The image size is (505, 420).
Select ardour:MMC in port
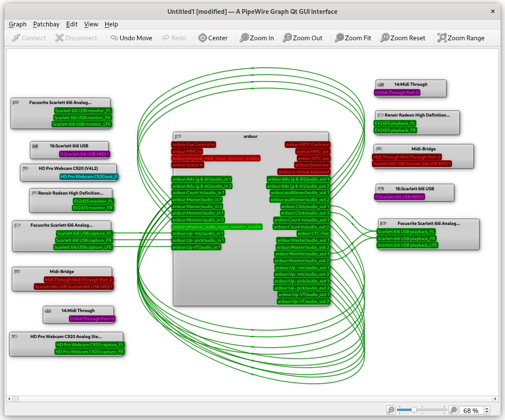187,152
